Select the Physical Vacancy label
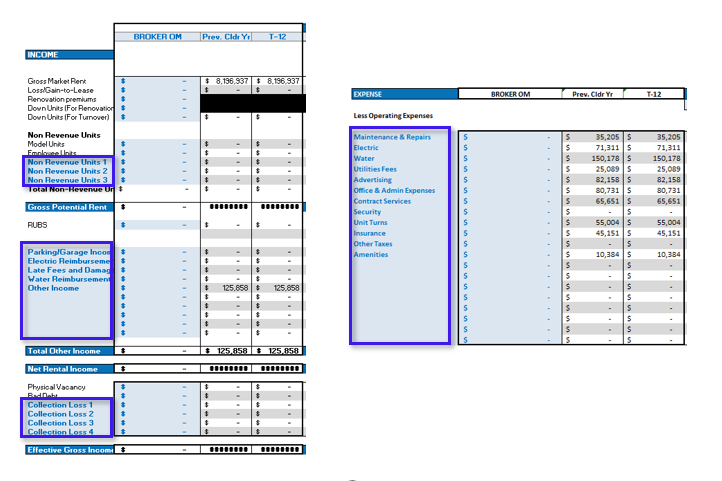 coord(56,387)
